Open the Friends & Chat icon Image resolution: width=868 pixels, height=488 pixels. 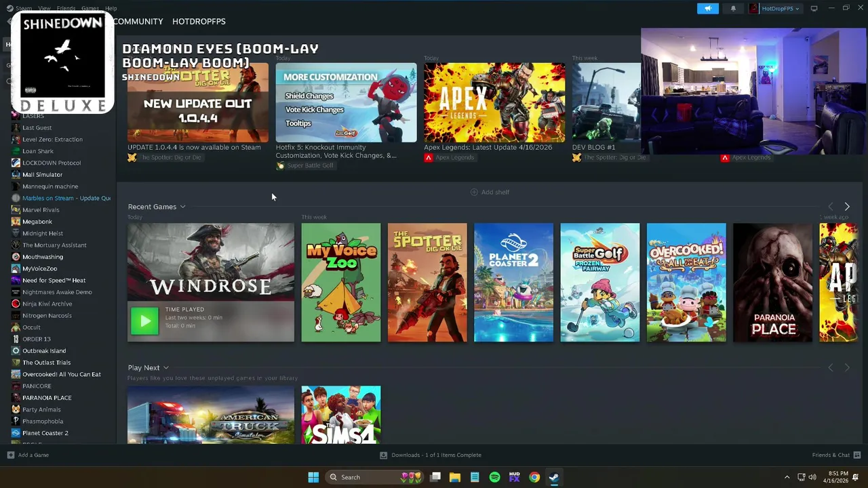click(x=857, y=455)
